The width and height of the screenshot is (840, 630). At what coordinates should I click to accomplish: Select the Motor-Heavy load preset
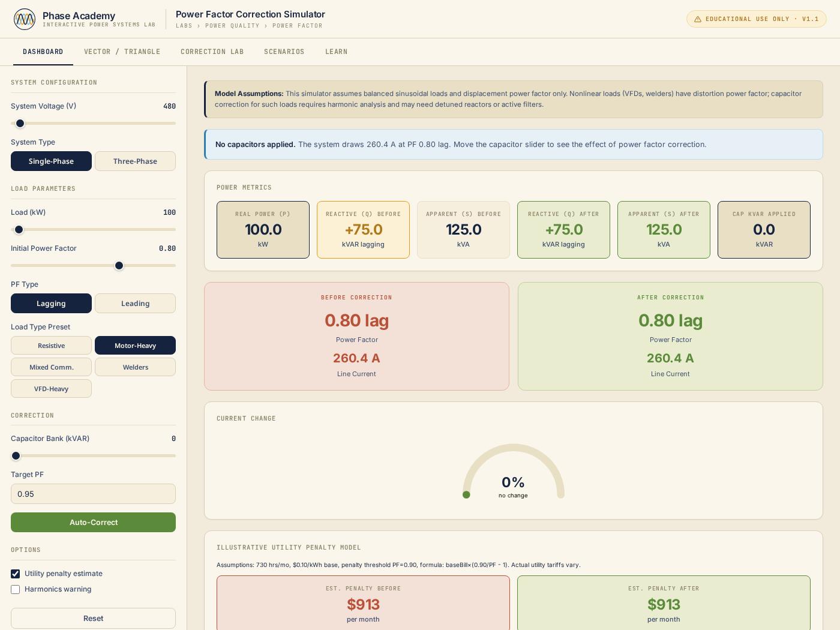point(135,345)
